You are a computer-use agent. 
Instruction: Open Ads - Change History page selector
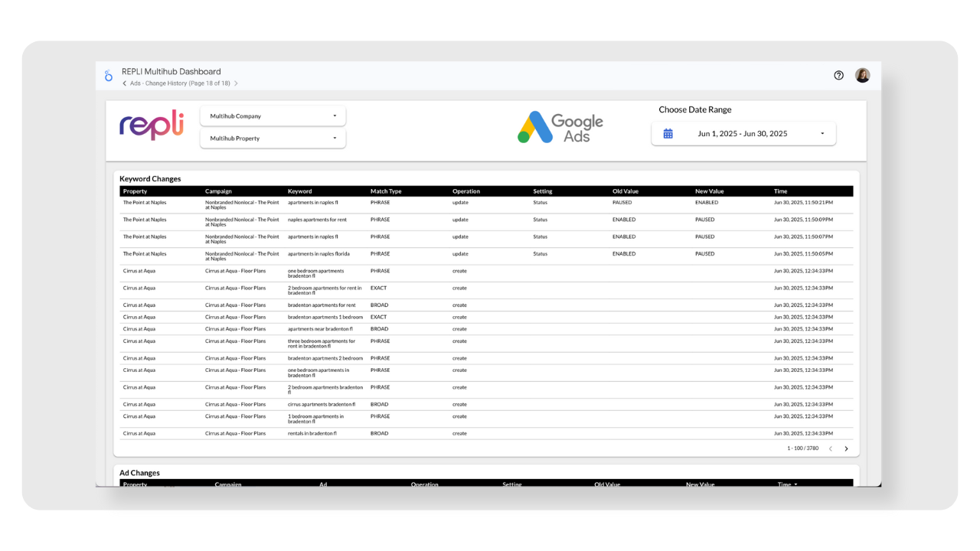click(x=180, y=83)
